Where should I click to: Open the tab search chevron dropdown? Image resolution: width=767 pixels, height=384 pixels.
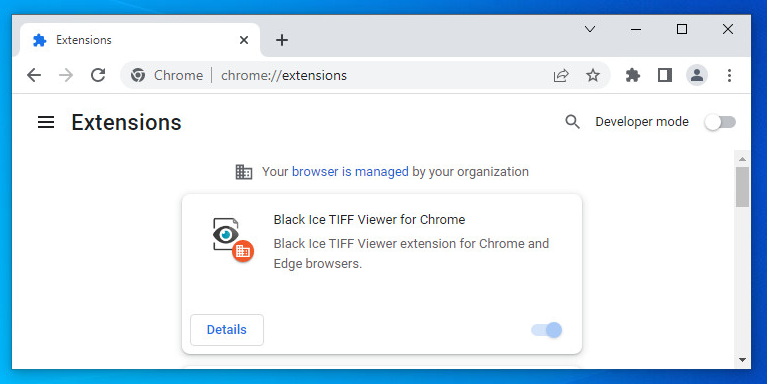point(590,29)
